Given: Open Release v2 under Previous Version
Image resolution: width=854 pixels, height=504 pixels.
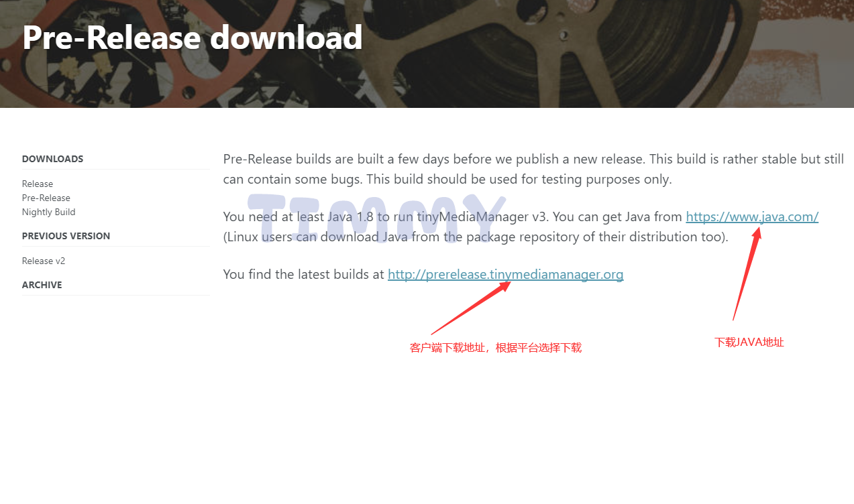Looking at the screenshot, I should tap(44, 261).
